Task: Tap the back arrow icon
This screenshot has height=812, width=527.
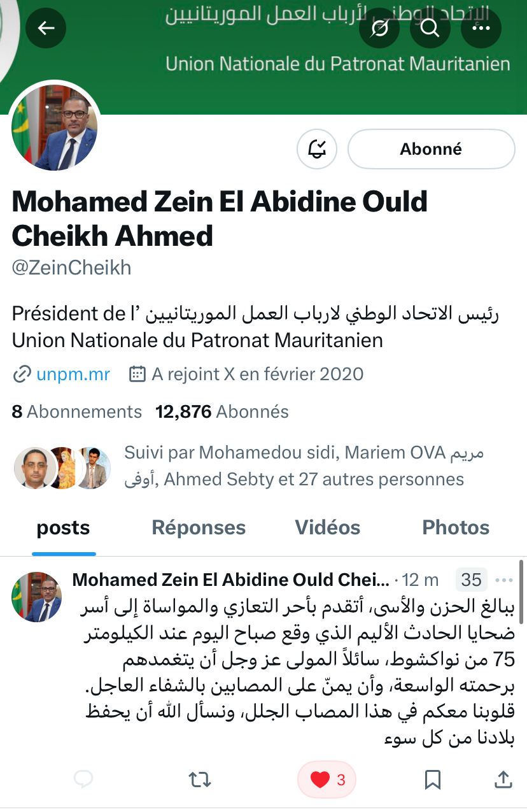Action: (46, 29)
